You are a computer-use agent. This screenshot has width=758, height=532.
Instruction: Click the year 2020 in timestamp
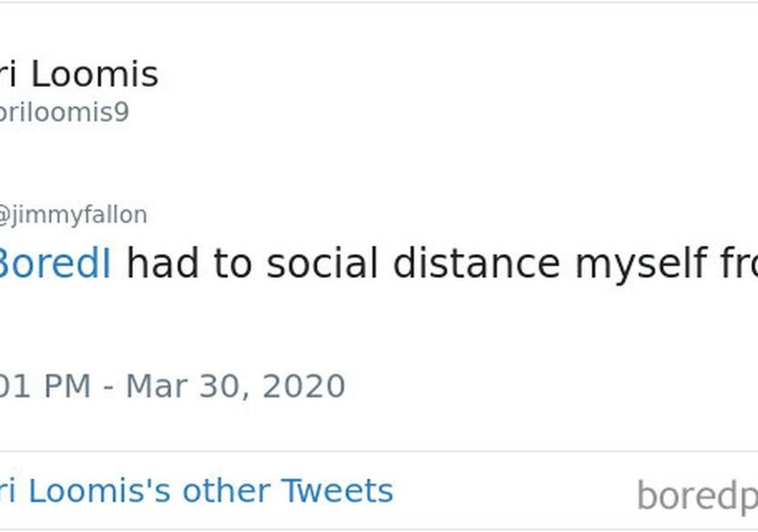click(x=304, y=385)
